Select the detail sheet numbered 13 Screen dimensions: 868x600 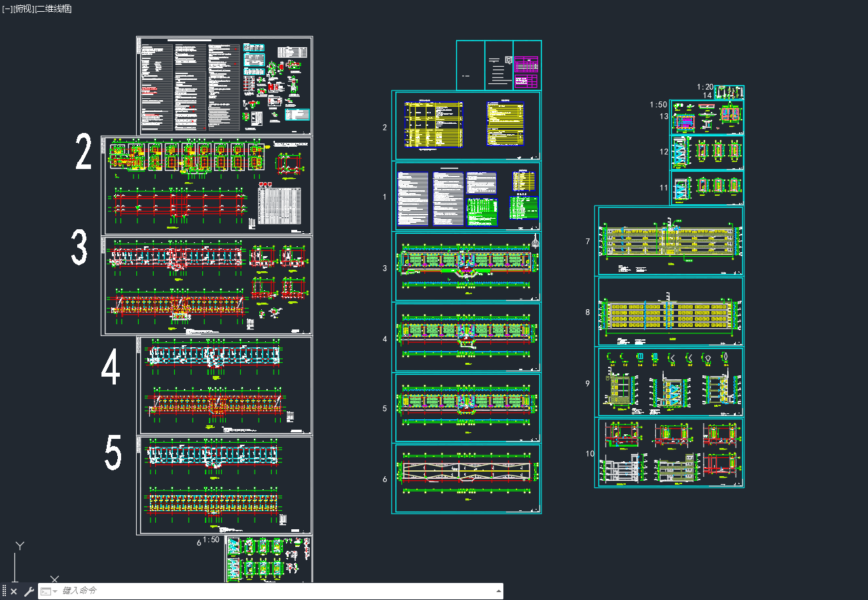(707, 117)
